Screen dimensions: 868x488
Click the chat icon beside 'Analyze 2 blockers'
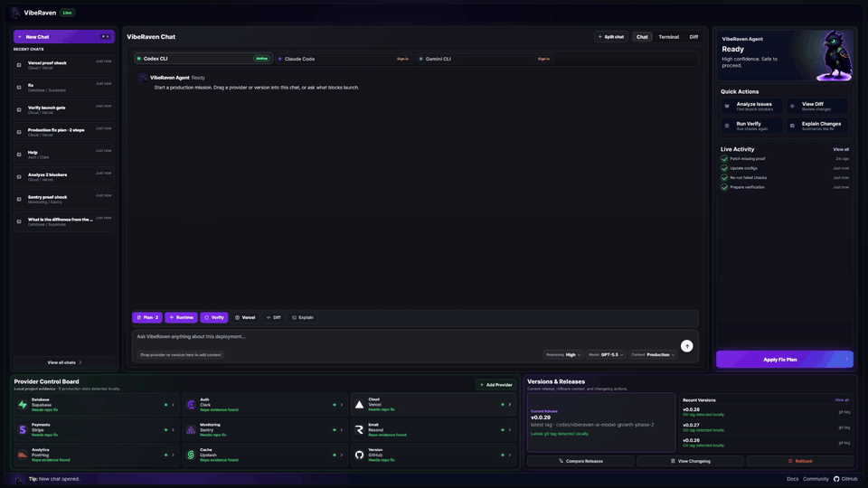point(19,177)
